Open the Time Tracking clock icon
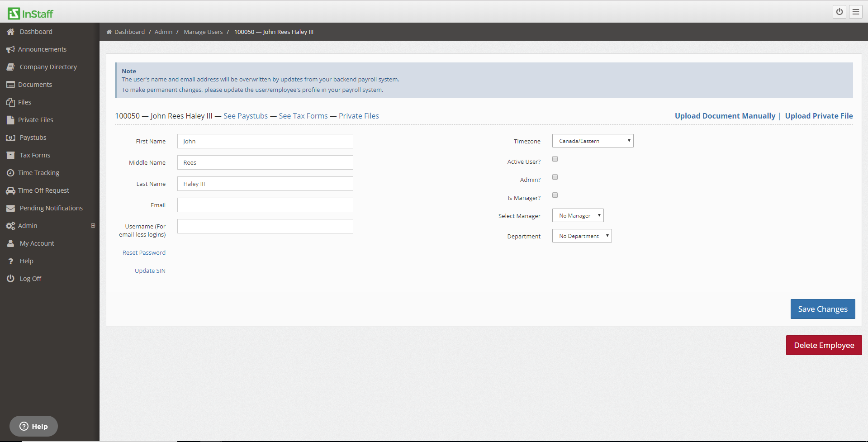 click(10, 172)
